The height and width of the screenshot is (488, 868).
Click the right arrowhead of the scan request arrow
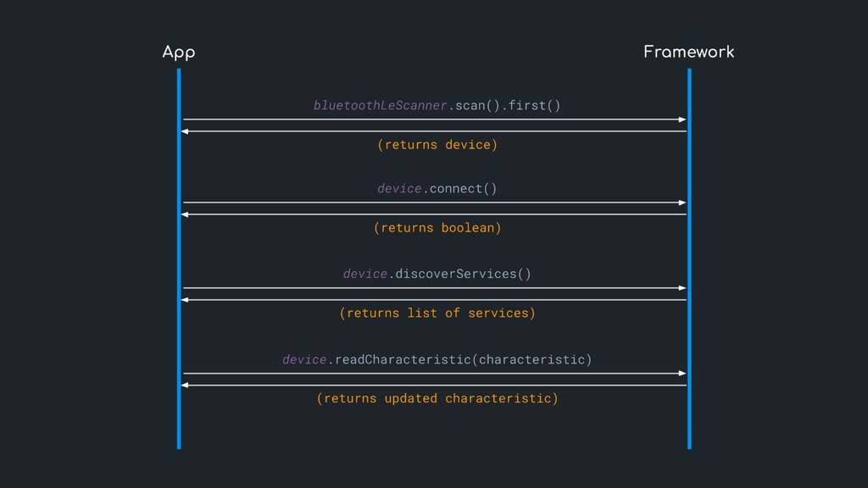click(x=682, y=119)
